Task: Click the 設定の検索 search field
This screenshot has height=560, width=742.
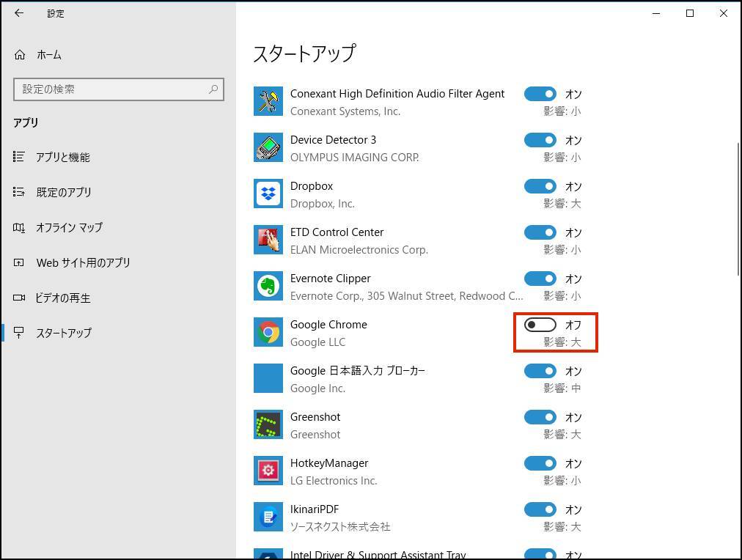Action: click(110, 89)
